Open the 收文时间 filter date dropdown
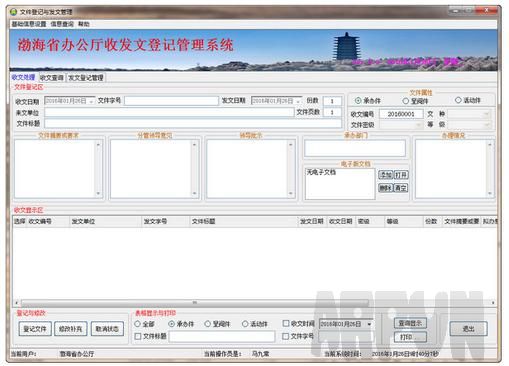 coord(369,324)
